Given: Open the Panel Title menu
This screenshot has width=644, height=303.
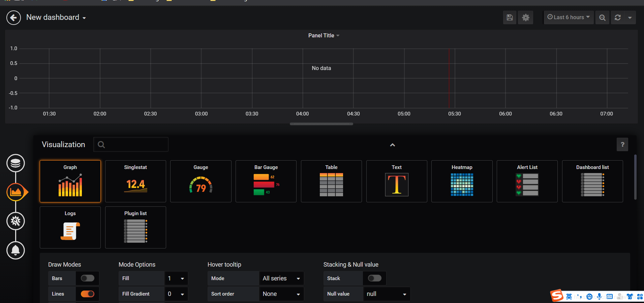Looking at the screenshot, I should [324, 36].
